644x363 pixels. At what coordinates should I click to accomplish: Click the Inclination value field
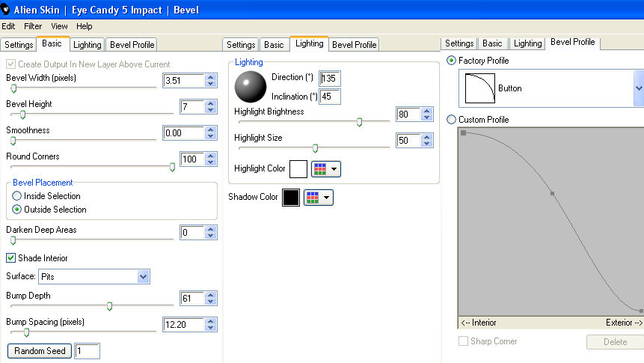click(x=330, y=97)
